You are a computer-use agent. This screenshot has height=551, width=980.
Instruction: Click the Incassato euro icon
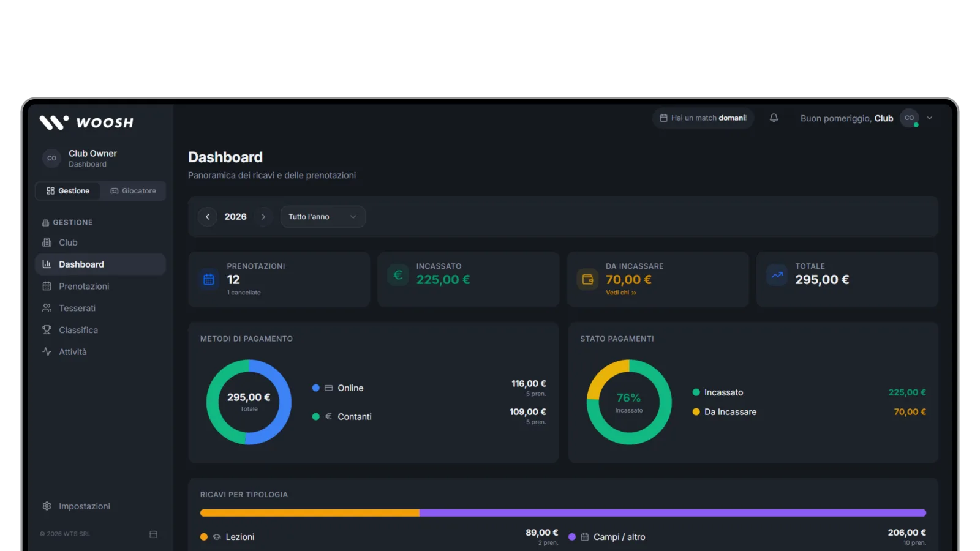[x=398, y=275]
